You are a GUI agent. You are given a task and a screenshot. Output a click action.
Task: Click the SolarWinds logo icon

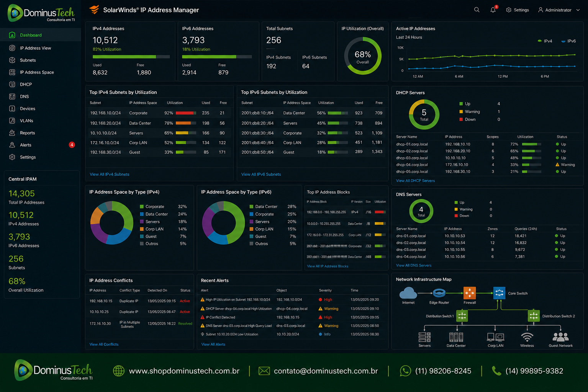click(x=94, y=10)
